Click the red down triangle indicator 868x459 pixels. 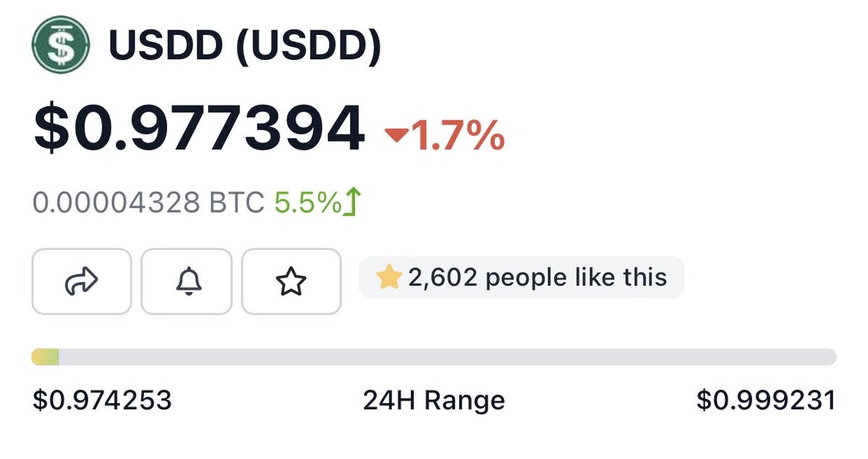click(x=396, y=135)
